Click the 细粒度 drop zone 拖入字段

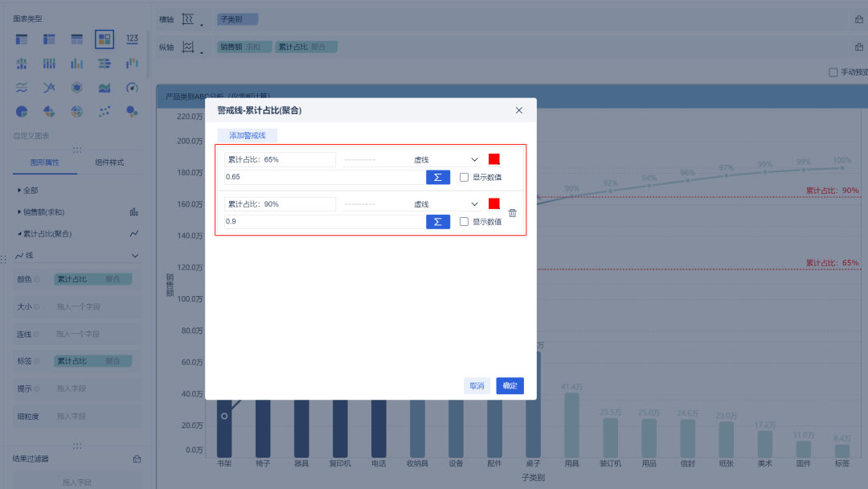[x=97, y=417]
